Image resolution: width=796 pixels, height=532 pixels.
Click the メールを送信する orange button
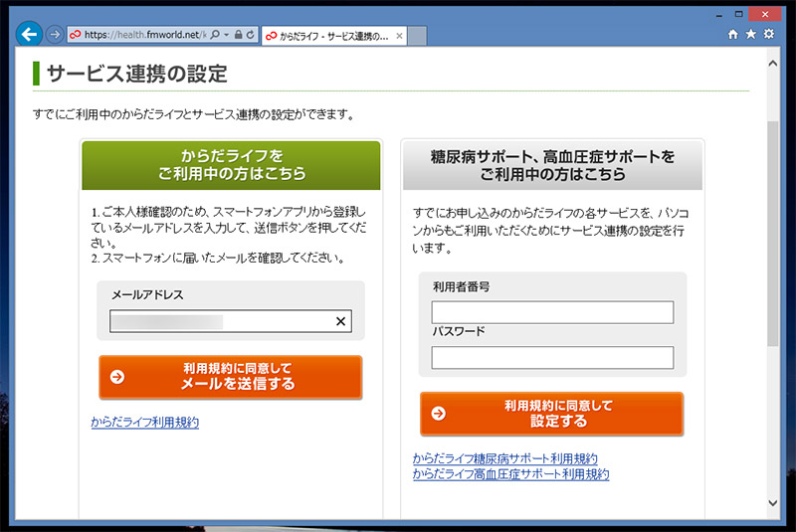coord(230,377)
